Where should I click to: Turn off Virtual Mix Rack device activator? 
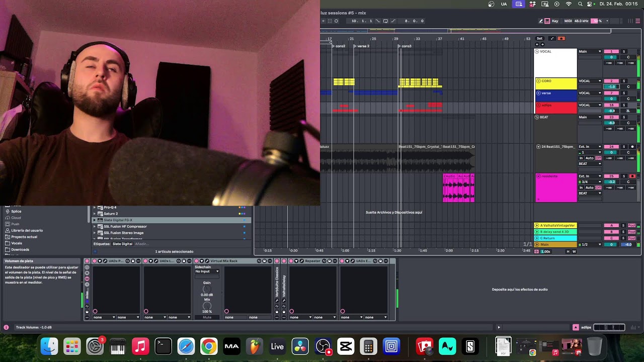(196, 261)
